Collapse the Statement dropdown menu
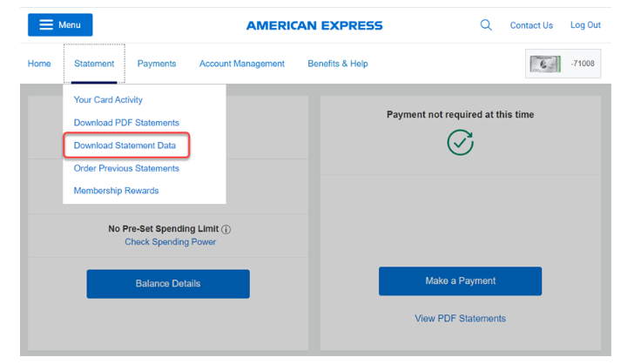 pos(94,64)
